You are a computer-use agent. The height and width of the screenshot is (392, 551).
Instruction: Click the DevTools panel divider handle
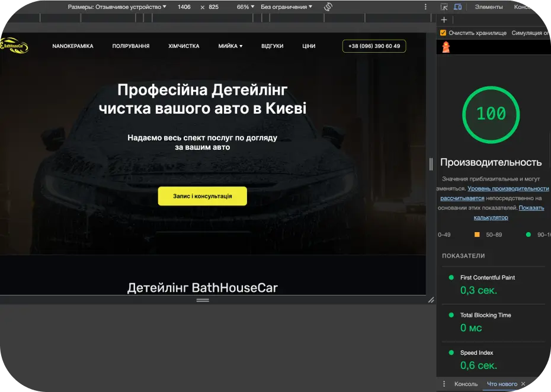click(431, 164)
